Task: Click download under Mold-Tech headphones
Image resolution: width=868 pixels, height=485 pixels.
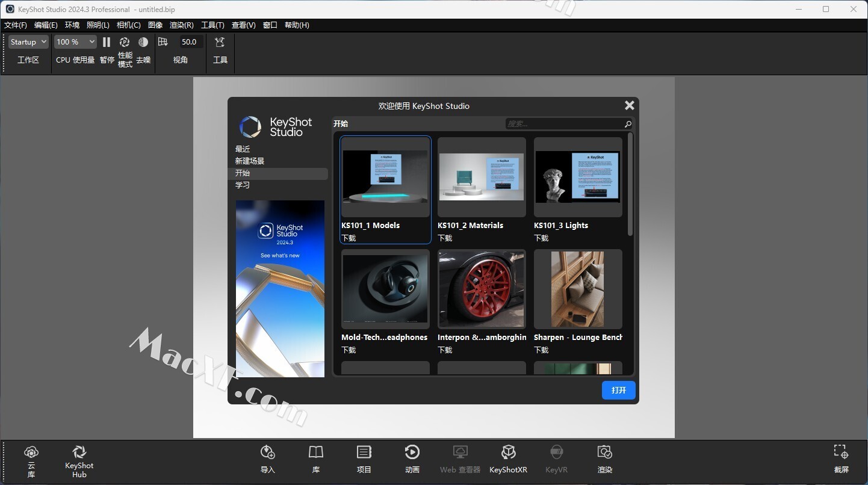Action: [x=349, y=350]
